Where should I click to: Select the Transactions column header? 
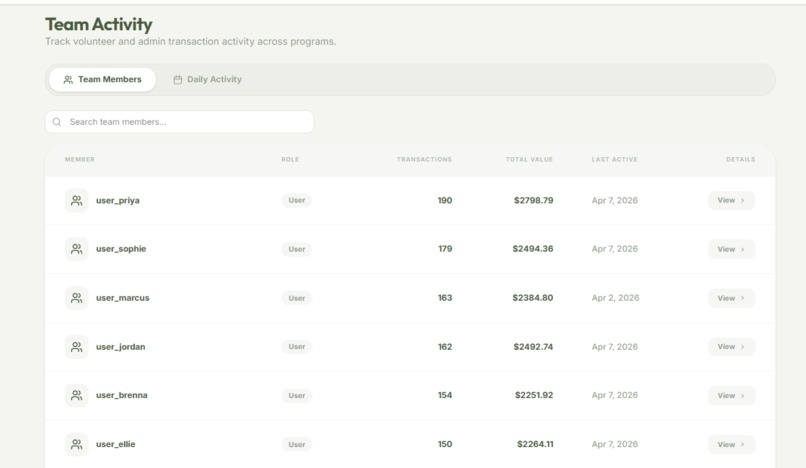coord(424,159)
